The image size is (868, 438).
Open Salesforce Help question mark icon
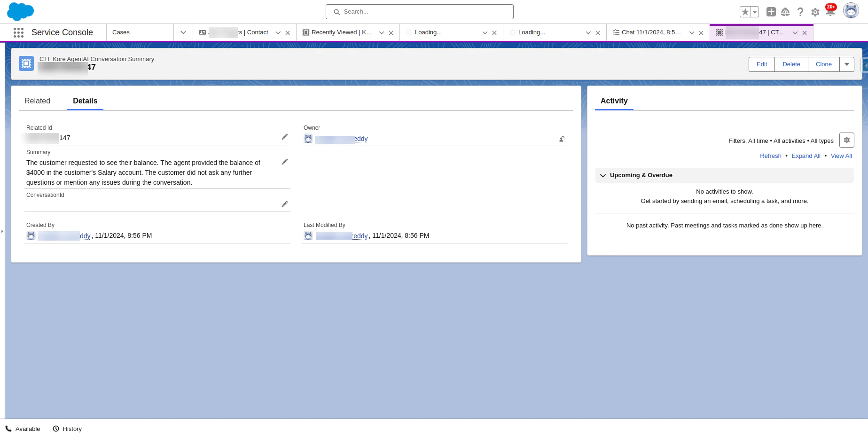coord(800,12)
